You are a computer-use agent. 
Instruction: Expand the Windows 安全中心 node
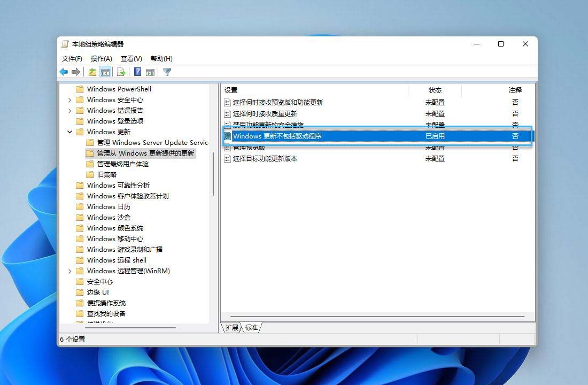pos(69,99)
